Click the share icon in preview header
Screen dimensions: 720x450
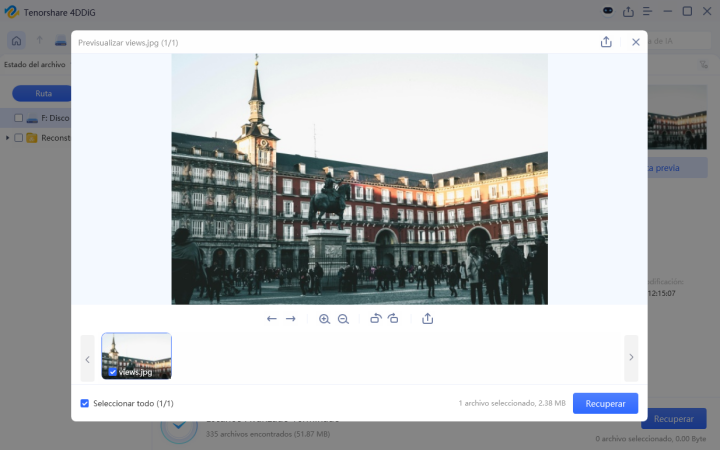[x=606, y=42]
